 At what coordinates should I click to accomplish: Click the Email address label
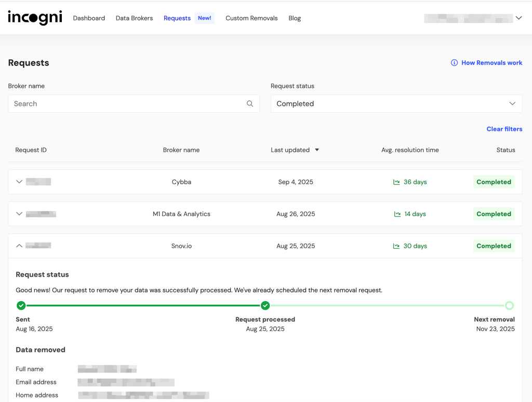click(36, 382)
